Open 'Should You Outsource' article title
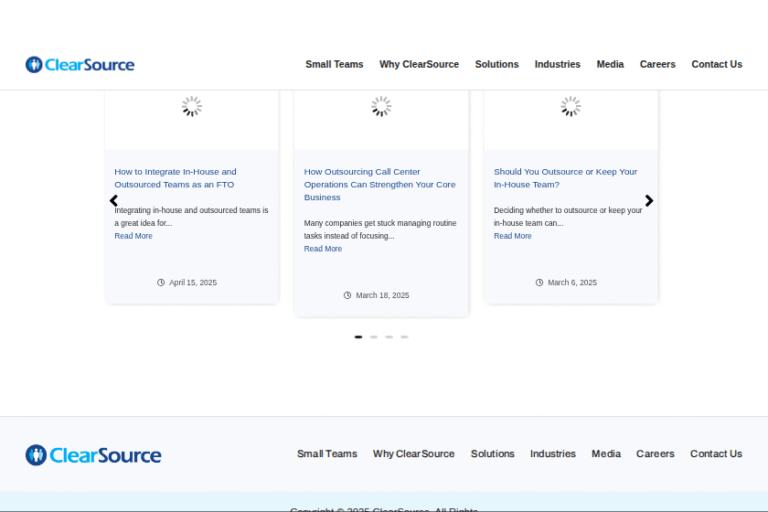 pos(565,178)
